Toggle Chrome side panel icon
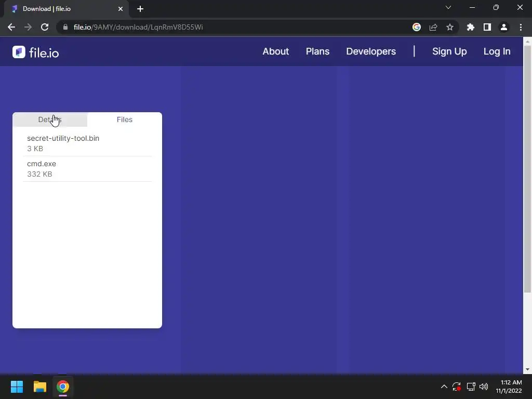The height and width of the screenshot is (399, 532). (x=487, y=27)
